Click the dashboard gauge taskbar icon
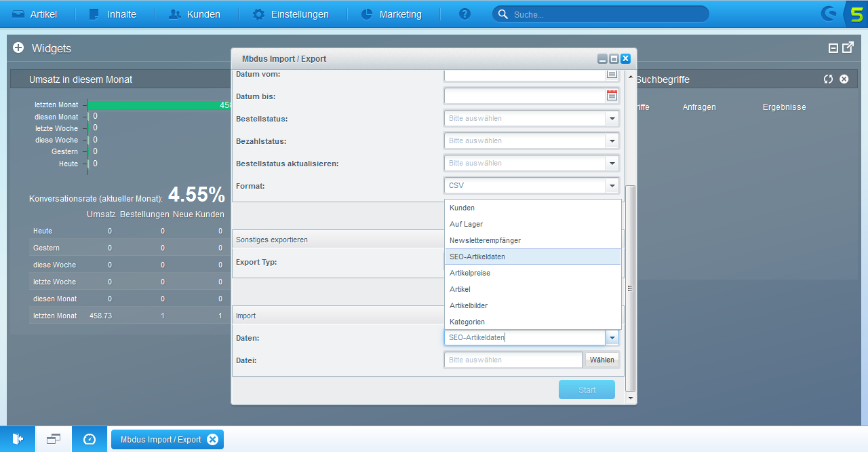Viewport: 868px width, 452px height. pyautogui.click(x=90, y=439)
